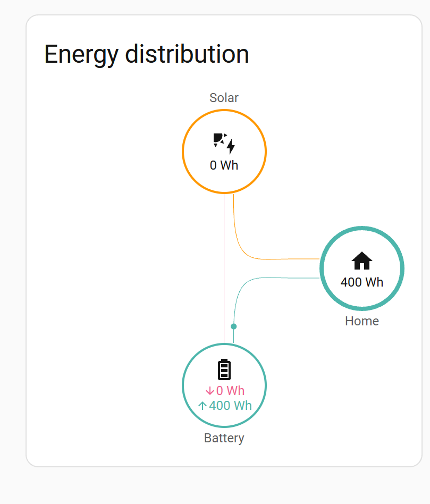The image size is (430, 504).
Task: Select the Home 400 Wh value
Action: tap(362, 282)
